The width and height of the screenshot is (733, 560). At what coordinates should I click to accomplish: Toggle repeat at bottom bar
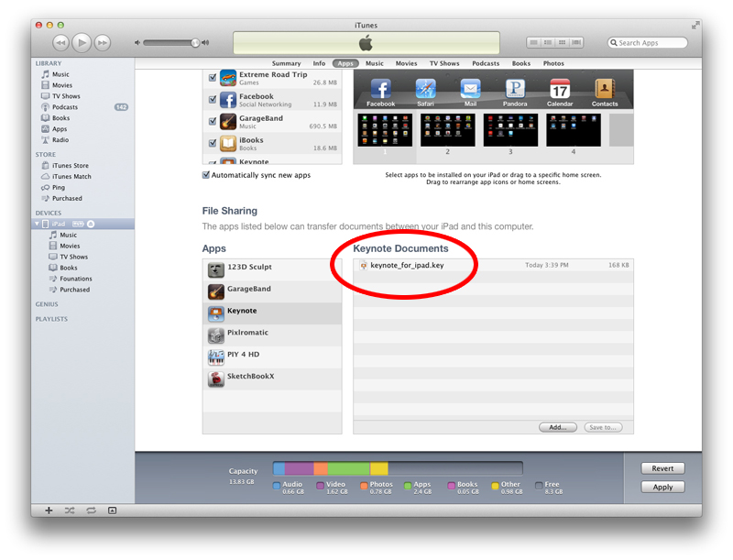pyautogui.click(x=91, y=511)
